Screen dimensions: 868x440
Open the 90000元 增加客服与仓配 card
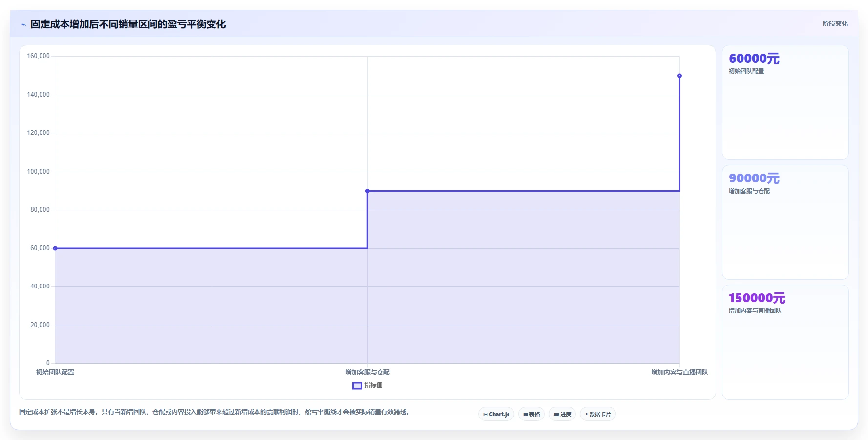pos(785,222)
